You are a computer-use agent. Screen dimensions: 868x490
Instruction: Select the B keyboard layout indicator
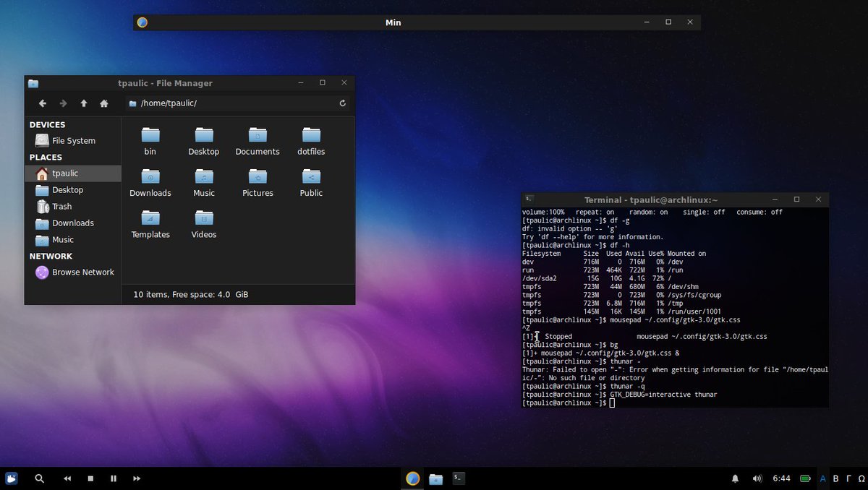tap(835, 478)
